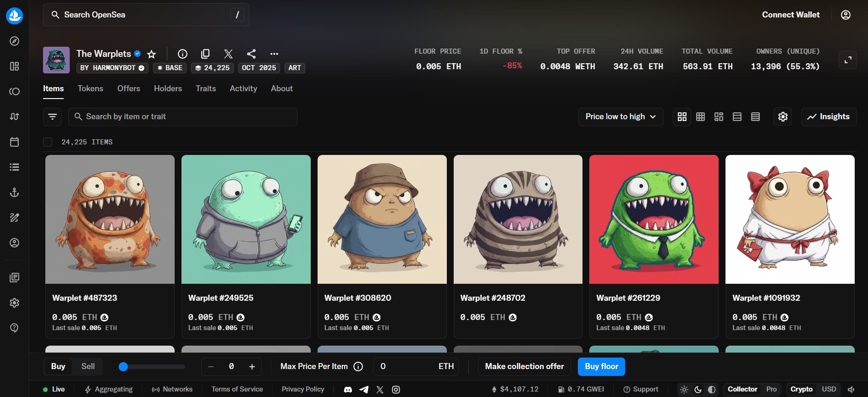Expand the Networks selector in footer
Viewport: 868px width, 397px height.
pos(172,389)
